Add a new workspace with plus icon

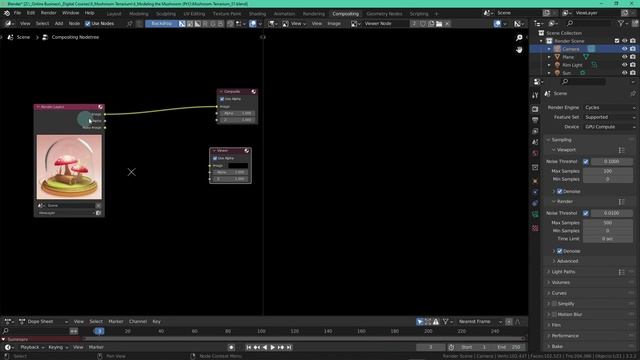436,14
